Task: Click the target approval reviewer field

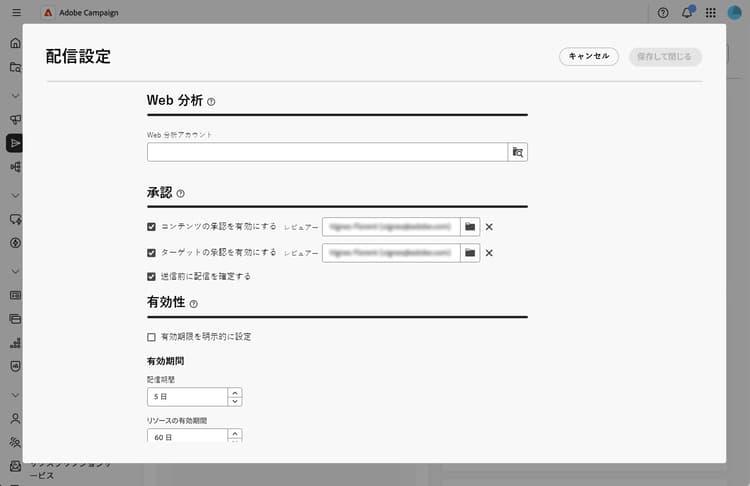Action: [391, 253]
